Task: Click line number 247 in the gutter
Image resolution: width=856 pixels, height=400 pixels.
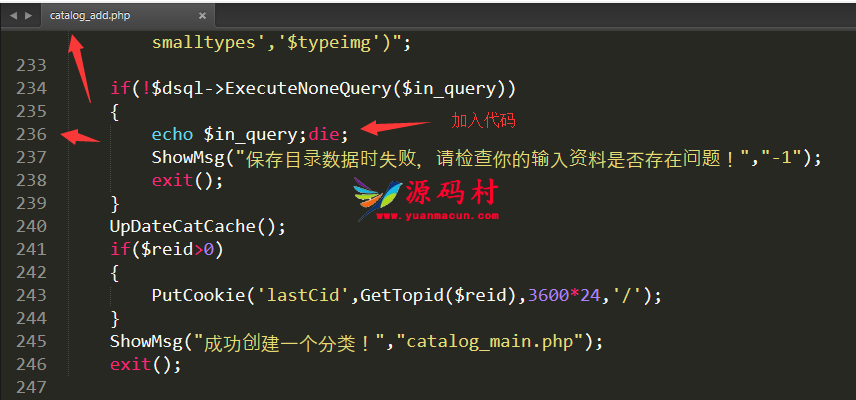Action: [x=31, y=387]
